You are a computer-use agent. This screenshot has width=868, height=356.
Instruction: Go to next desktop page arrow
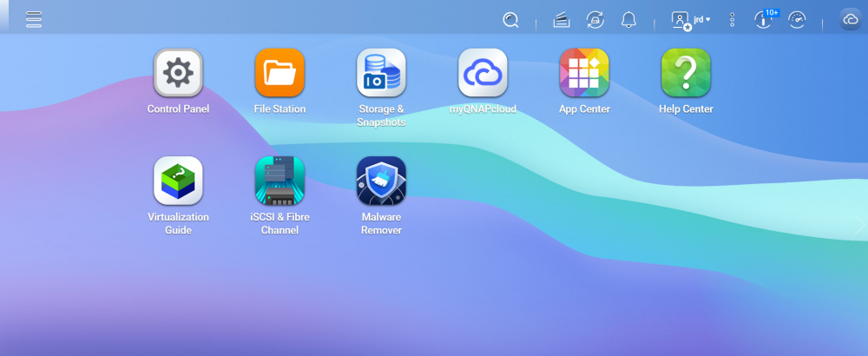(859, 226)
